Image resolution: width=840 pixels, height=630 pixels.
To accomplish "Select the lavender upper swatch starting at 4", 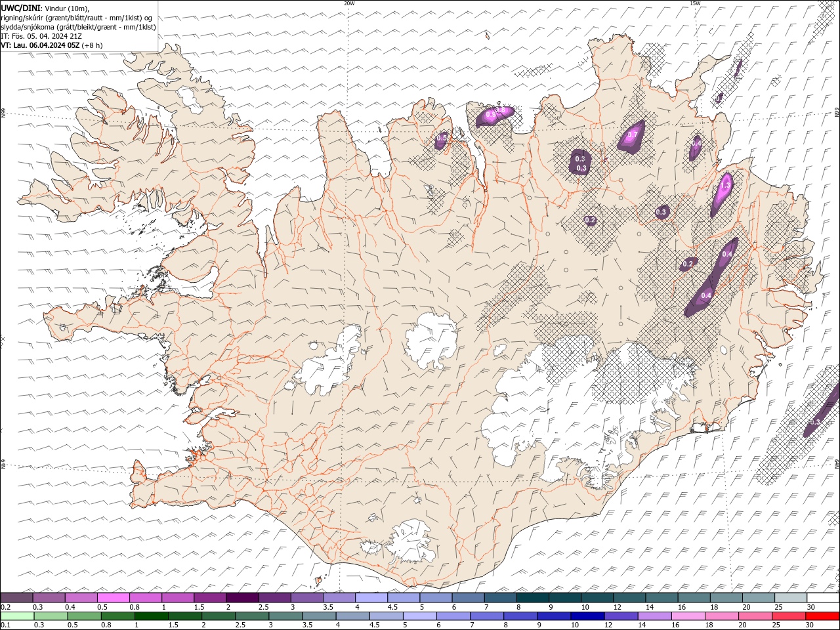I will point(371,598).
